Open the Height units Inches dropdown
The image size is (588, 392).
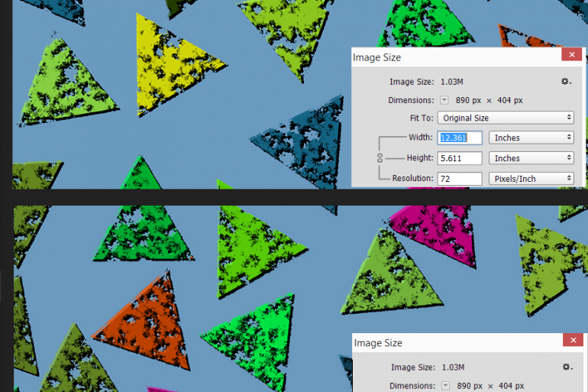[531, 158]
